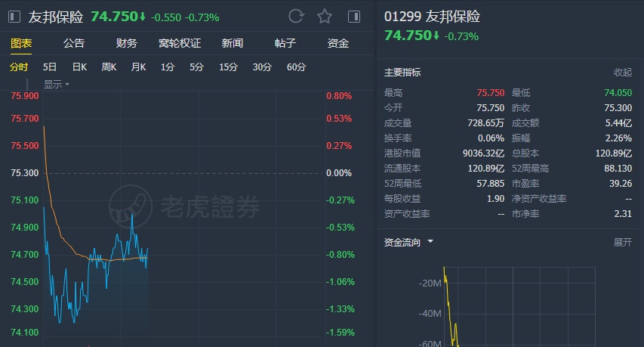Open the 帖子 tab
Screen dimensions: 644x347
(x=285, y=43)
